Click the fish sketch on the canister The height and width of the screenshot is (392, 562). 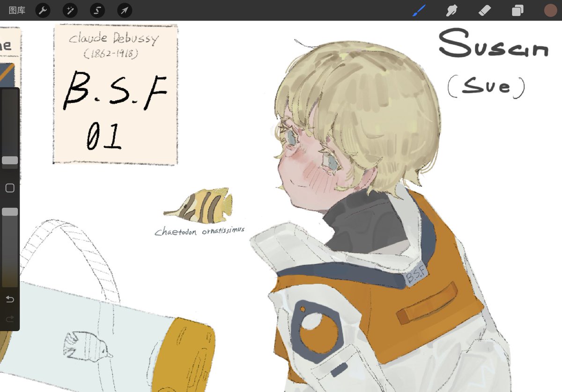coord(88,346)
